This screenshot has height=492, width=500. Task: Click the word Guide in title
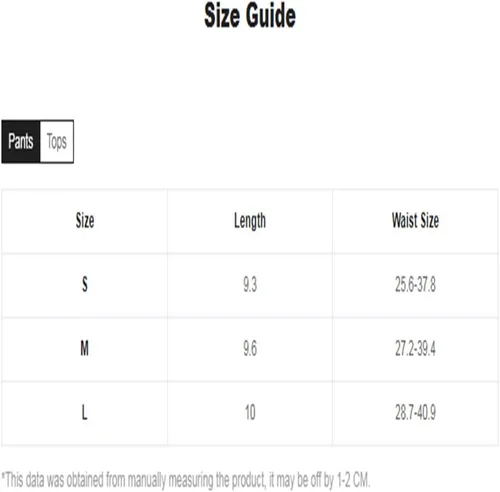click(x=271, y=16)
